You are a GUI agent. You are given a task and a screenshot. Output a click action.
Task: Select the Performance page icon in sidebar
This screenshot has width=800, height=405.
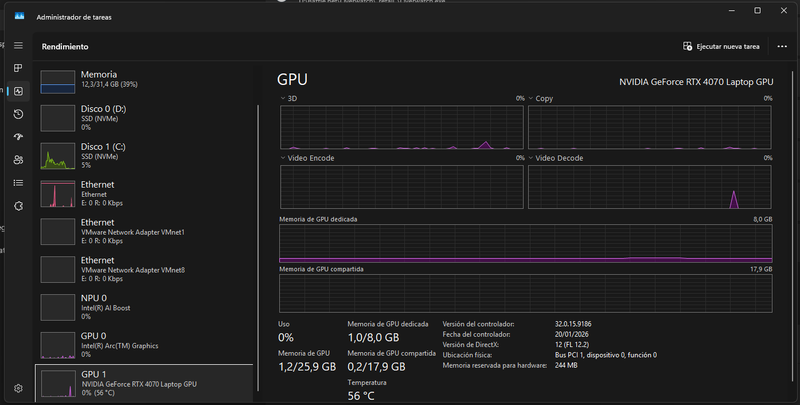(18, 91)
